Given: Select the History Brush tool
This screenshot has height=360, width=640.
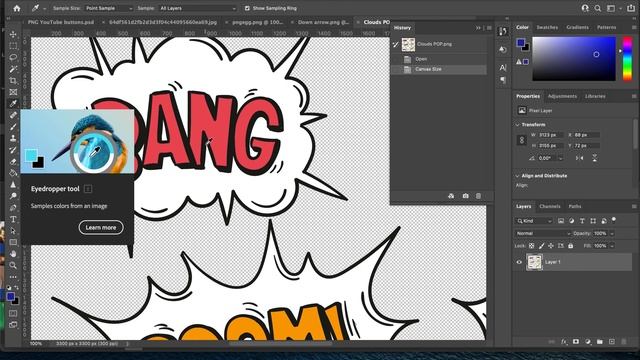Looking at the screenshot, I should tap(13, 150).
